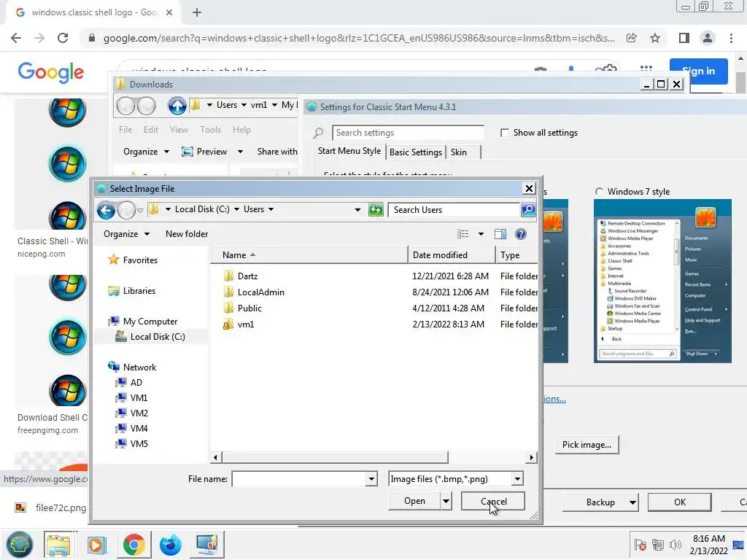Select vm1 folder in file list
Image resolution: width=747 pixels, height=560 pixels.
tap(245, 324)
